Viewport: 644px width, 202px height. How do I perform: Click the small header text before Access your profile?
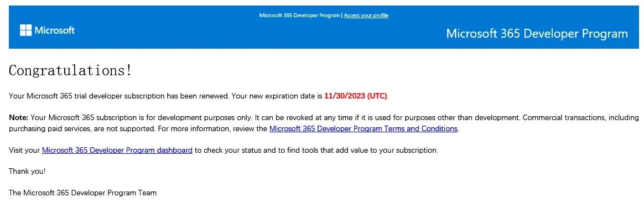(299, 15)
